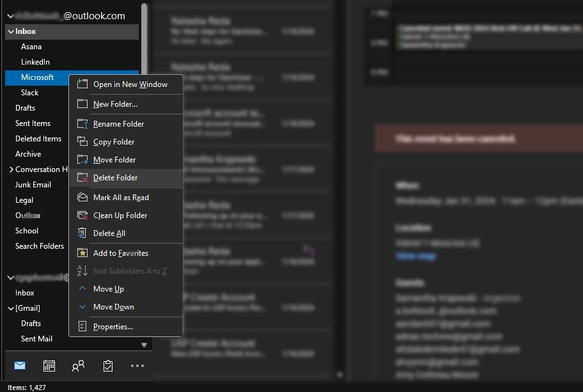Screen dimensions: 583x392
Task: Click the Open in New Window icon
Action: tap(82, 84)
